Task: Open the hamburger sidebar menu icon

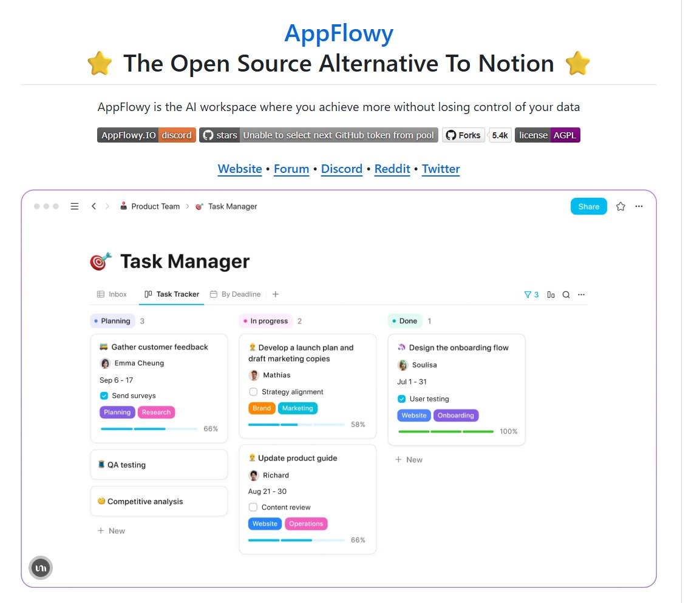Action: (x=75, y=206)
